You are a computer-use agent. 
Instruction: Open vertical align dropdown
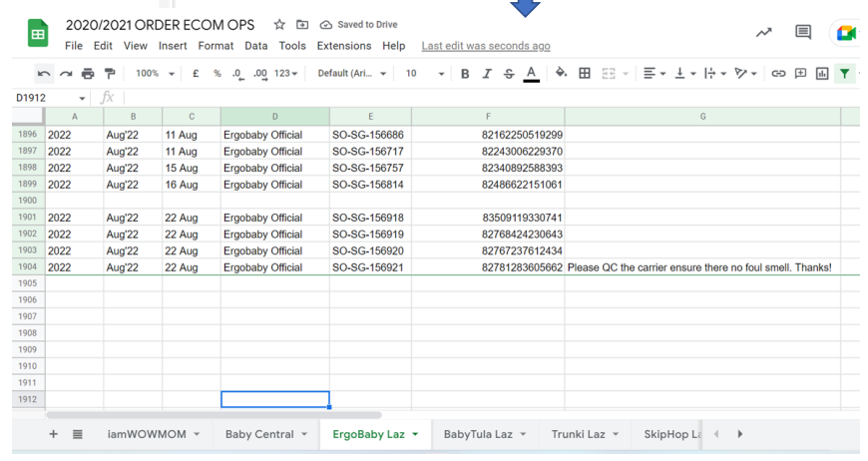click(684, 73)
